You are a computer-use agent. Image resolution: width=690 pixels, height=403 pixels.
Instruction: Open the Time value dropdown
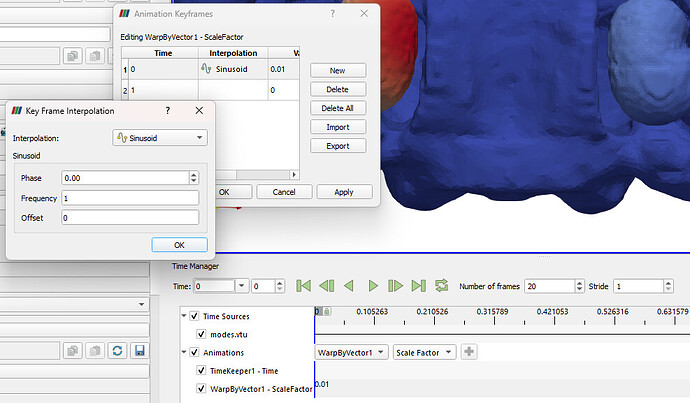tap(242, 286)
